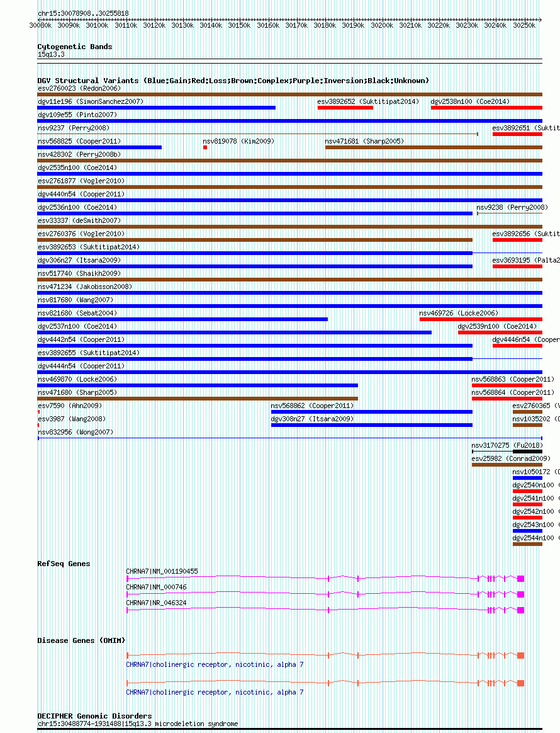This screenshot has height=733, width=560.
Task: Open variant esv3892655 (Suktitipat2014)
Action: pyautogui.click(x=89, y=353)
